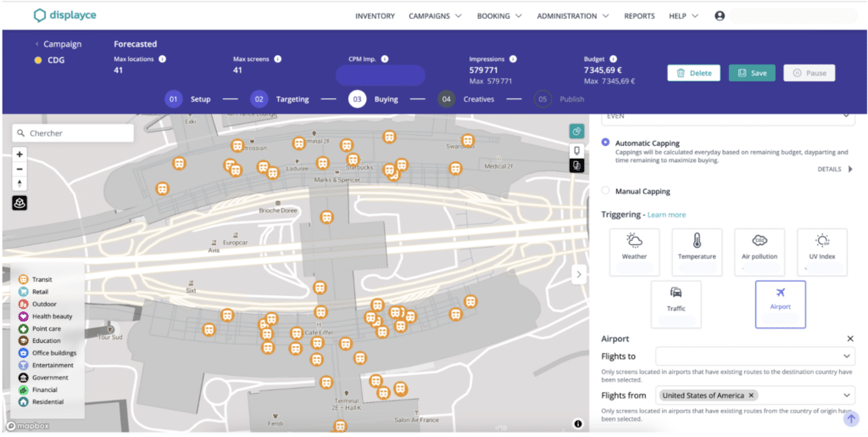Screen dimensions: 868x437
Task: Select the Temperature triggering tile
Action: click(697, 252)
